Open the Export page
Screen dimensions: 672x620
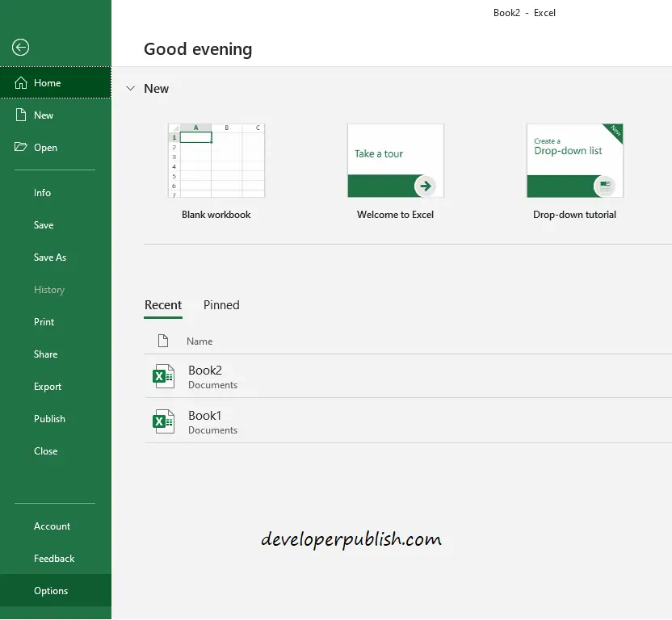click(x=56, y=387)
